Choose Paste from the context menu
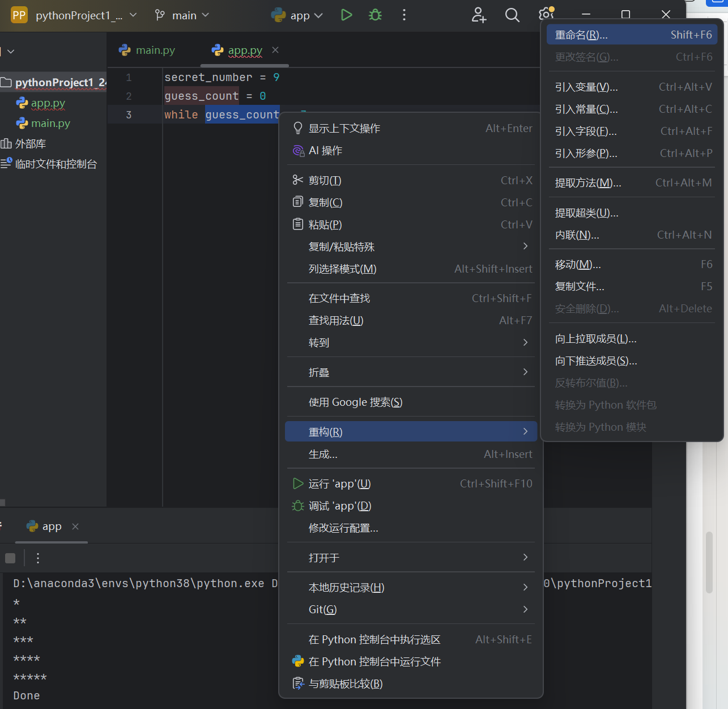Viewport: 728px width, 709px height. 412,224
